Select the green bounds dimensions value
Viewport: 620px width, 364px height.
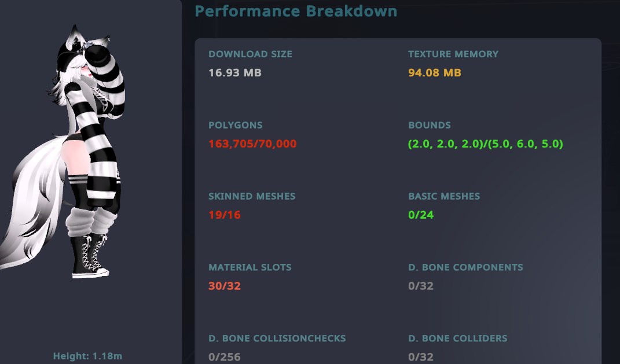click(485, 144)
